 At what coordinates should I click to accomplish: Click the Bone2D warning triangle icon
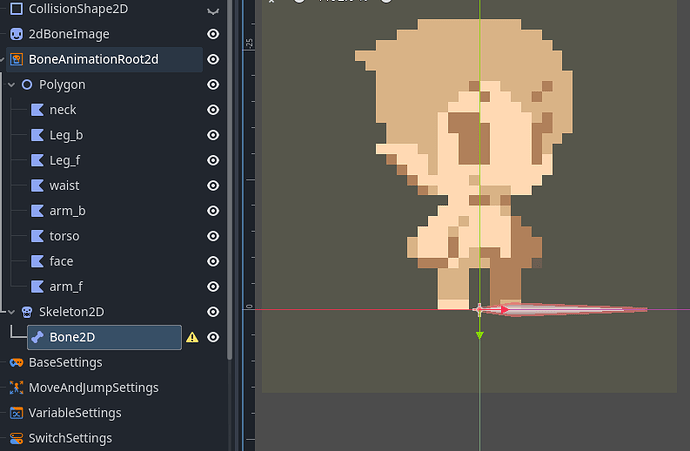click(192, 338)
